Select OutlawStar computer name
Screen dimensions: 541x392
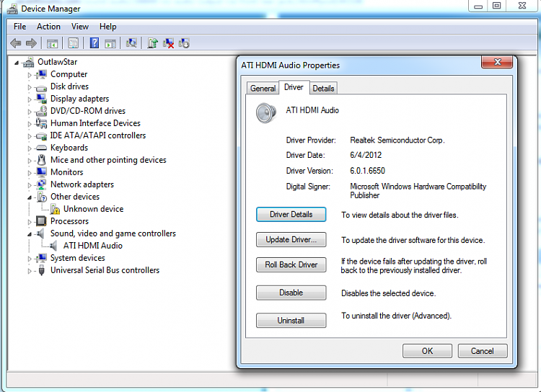(x=57, y=62)
